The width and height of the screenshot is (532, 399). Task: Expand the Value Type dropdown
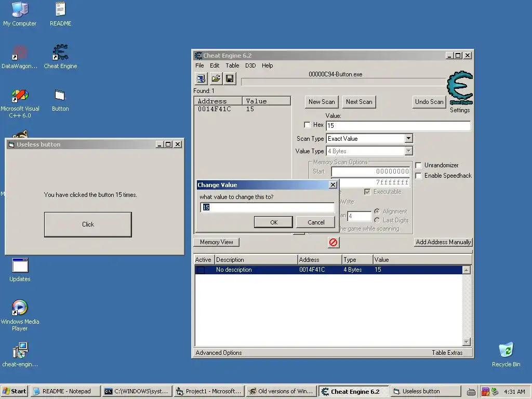pos(408,151)
